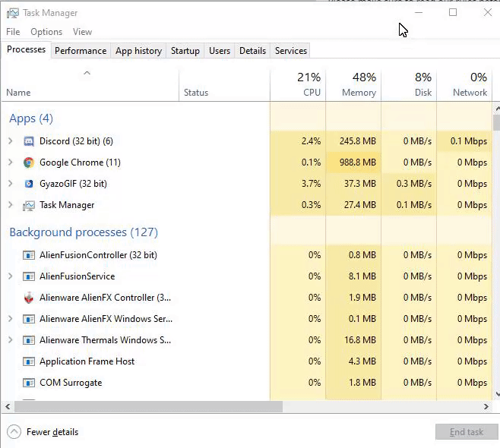Collapse view with Fewer details
The height and width of the screenshot is (448, 500).
[x=43, y=432]
